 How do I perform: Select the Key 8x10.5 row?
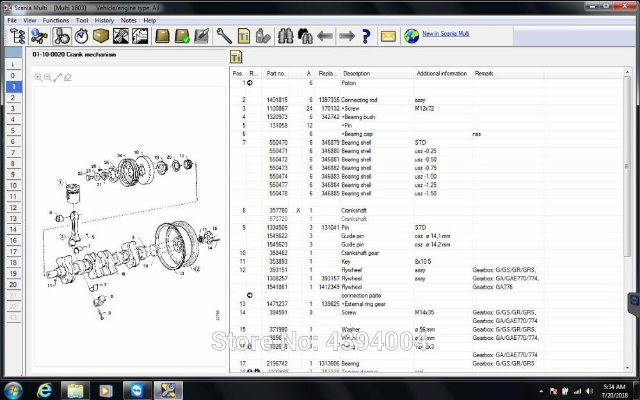tap(426, 262)
